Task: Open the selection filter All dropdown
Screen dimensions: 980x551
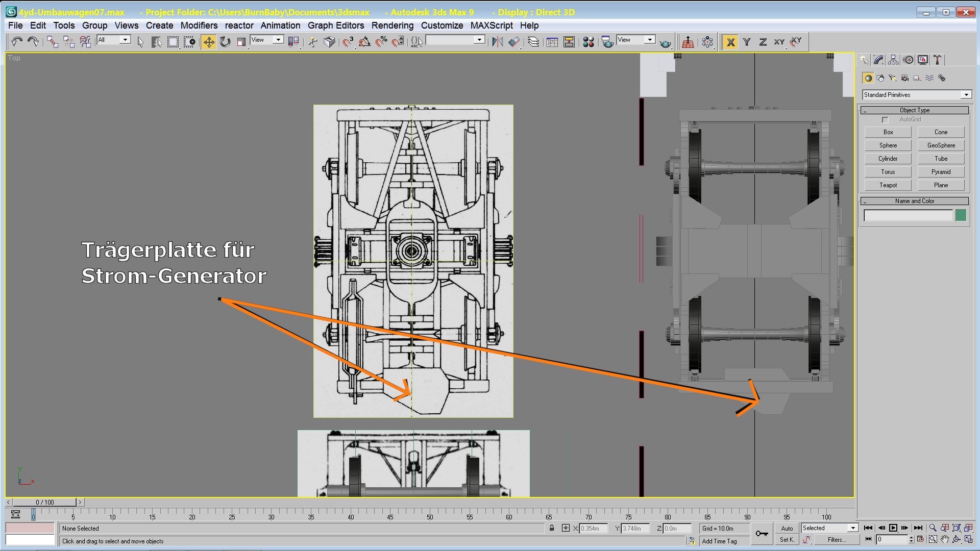Action: [124, 40]
